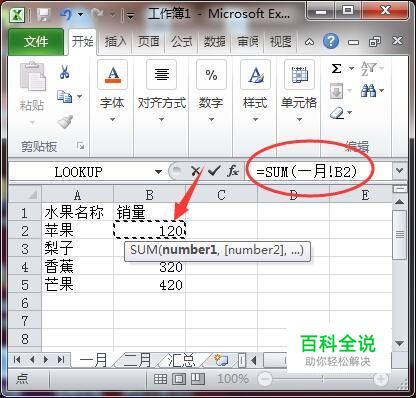Open the clipboard (剪贴板) dialog launcher
Screen dimensions: 416x398
[80, 146]
